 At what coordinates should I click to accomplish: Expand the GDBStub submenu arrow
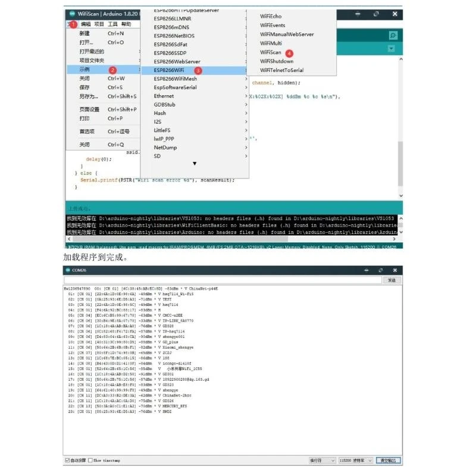246,105
